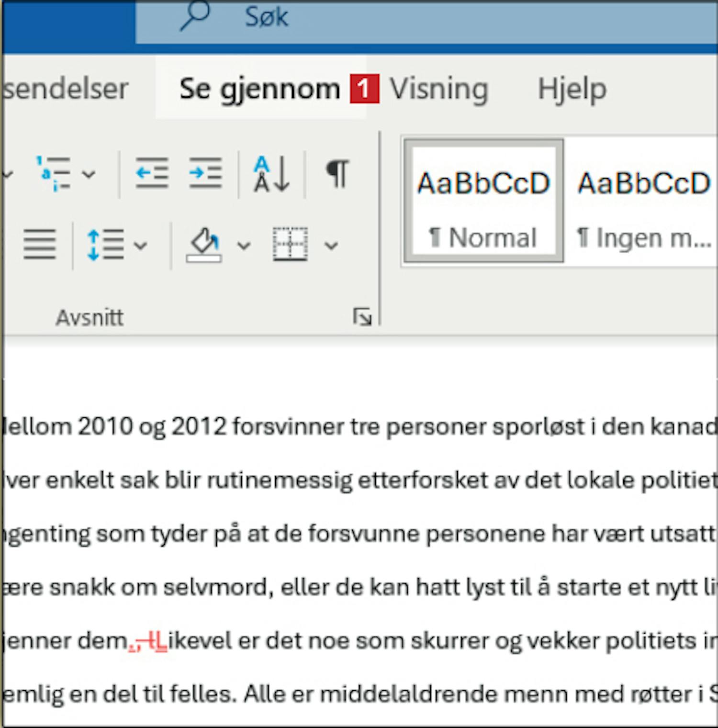The width and height of the screenshot is (718, 728).
Task: Sort text with the A-Z icon
Action: [x=271, y=174]
